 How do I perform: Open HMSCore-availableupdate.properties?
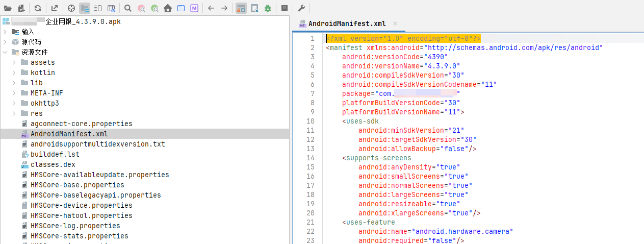click(x=99, y=175)
